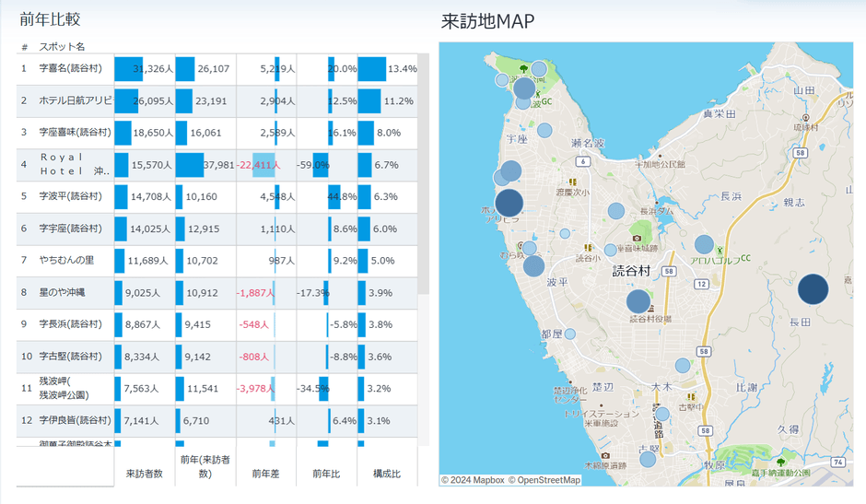Viewport: 866px width, 504px height.
Task: Click the large dark-blue circle near 長田
Action: (x=813, y=289)
